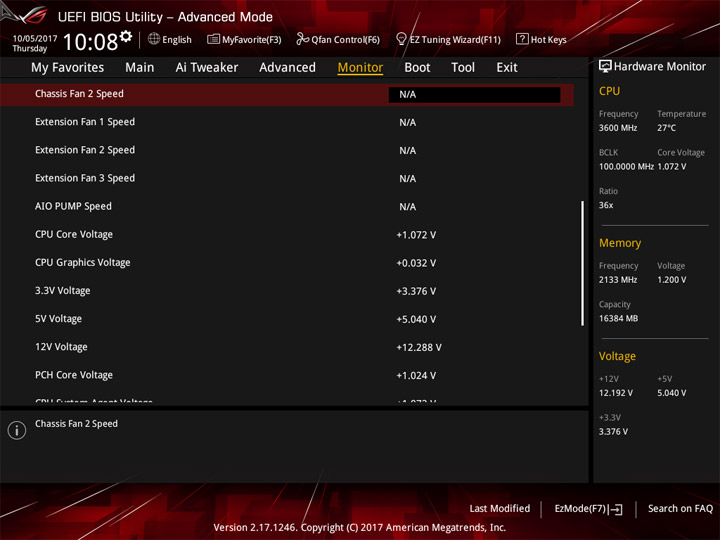The height and width of the screenshot is (540, 720).
Task: Click the Chassis Fan 2 Speed value field
Action: [474, 95]
